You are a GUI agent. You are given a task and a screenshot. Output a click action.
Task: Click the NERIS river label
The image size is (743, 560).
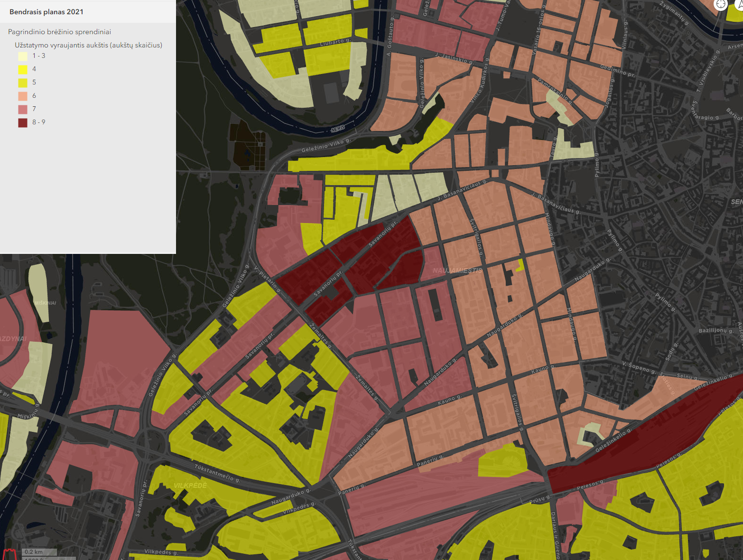tap(338, 129)
